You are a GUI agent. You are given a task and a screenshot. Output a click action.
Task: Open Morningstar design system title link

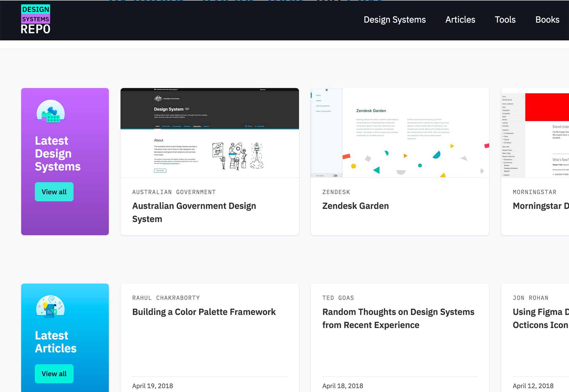(x=541, y=206)
